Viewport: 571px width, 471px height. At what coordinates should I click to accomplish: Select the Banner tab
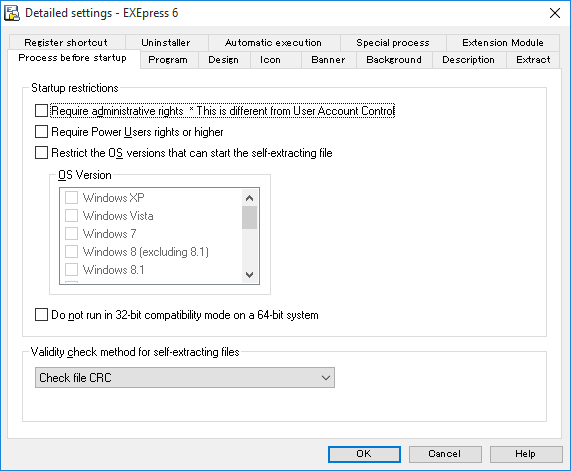[x=328, y=60]
